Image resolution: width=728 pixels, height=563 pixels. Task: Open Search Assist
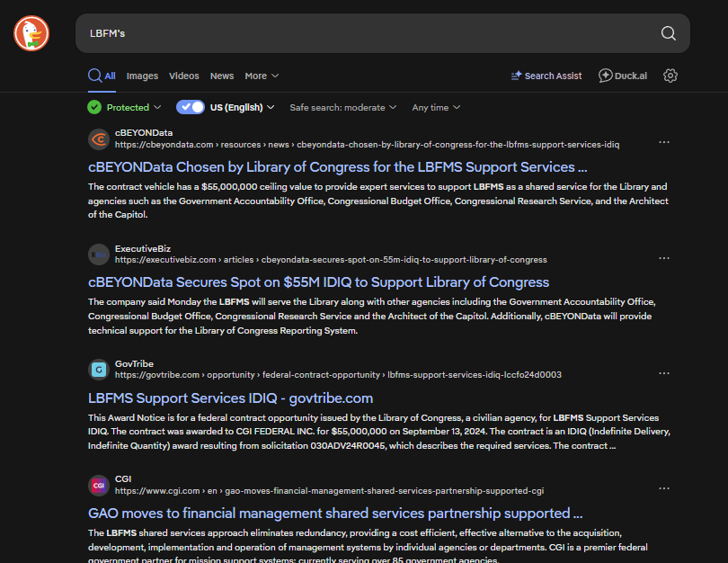[546, 76]
